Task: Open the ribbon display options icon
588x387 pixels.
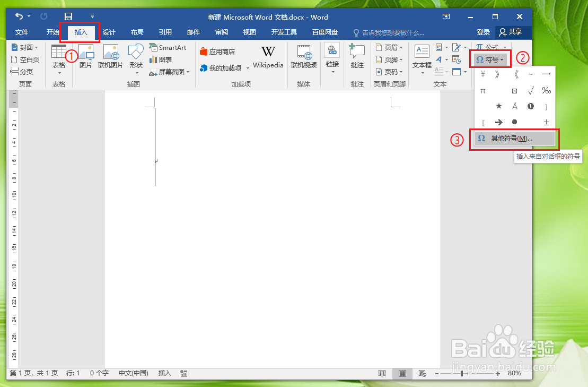Action: coord(446,16)
